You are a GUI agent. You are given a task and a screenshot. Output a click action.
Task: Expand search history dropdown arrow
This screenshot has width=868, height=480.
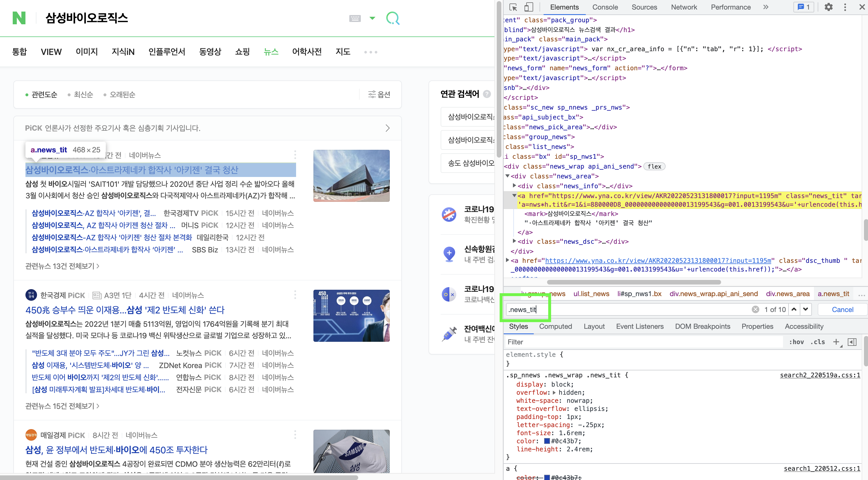tap(372, 18)
